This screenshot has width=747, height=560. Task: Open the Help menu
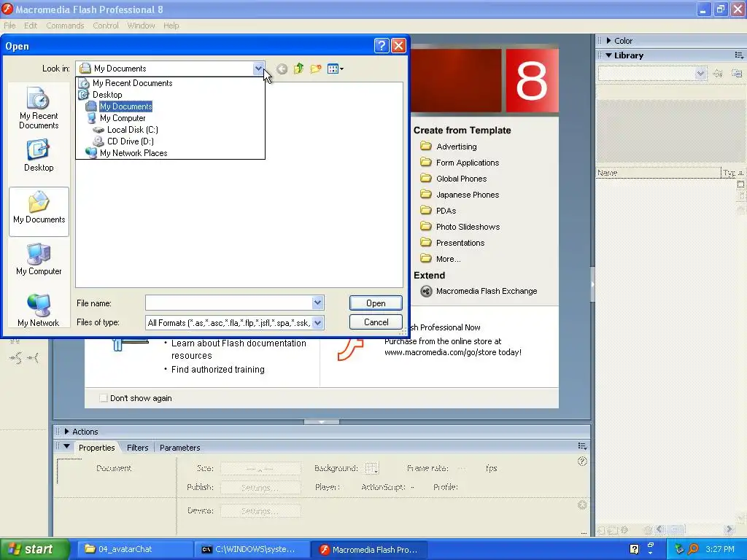coord(171,26)
